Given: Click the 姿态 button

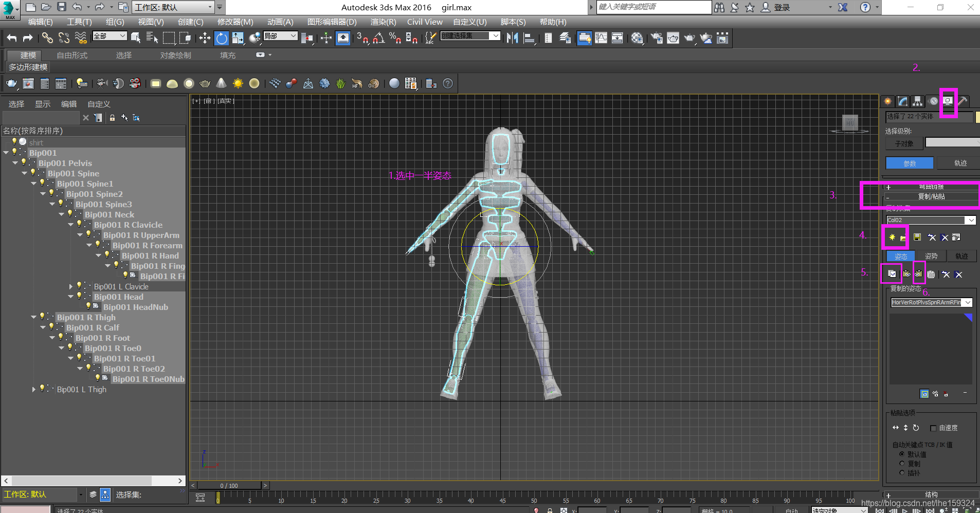Looking at the screenshot, I should click(x=901, y=256).
